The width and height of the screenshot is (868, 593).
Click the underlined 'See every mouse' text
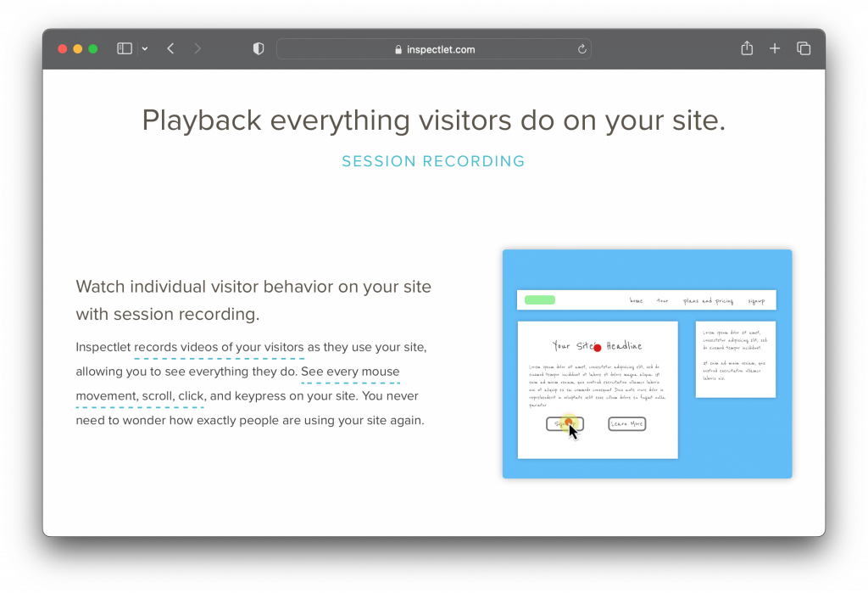point(350,372)
